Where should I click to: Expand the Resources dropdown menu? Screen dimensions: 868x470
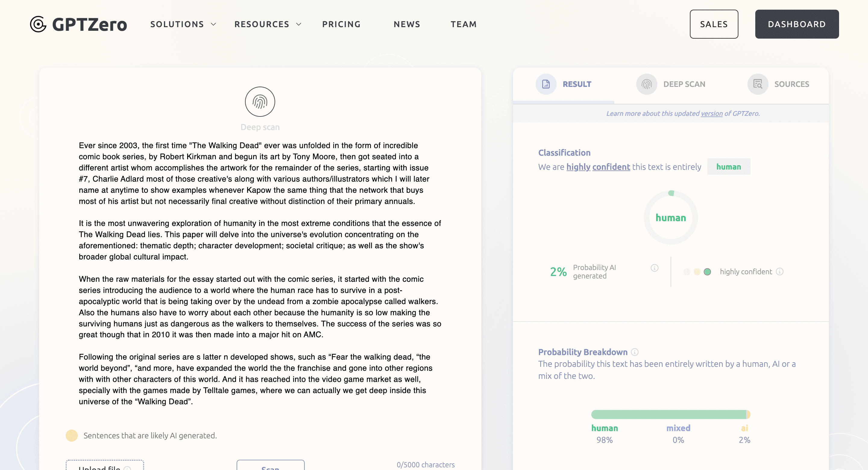pos(268,24)
